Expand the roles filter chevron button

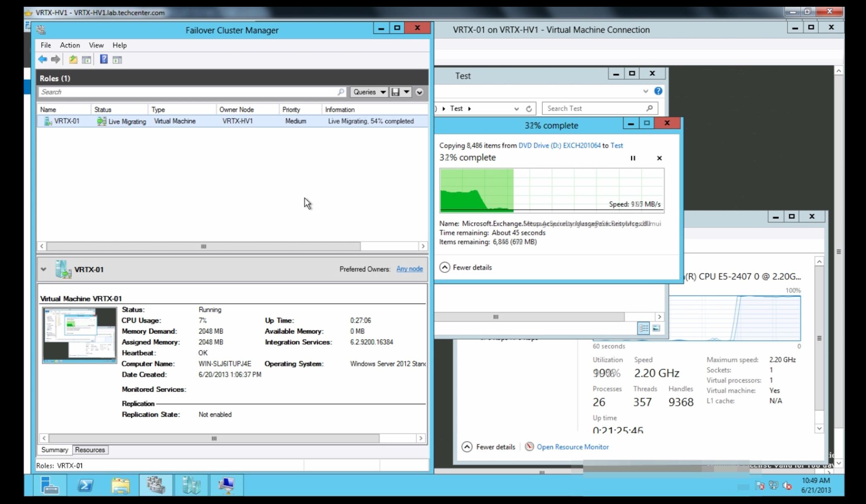point(419,92)
